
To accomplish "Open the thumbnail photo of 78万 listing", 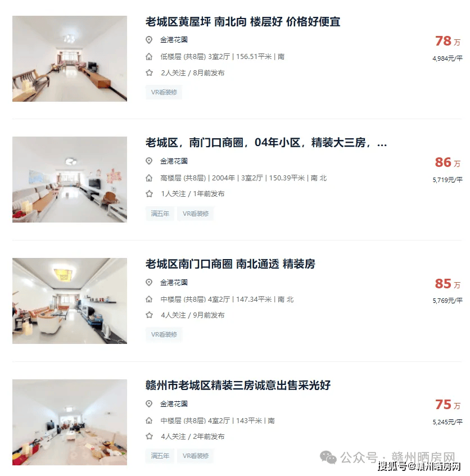I will click(70, 58).
